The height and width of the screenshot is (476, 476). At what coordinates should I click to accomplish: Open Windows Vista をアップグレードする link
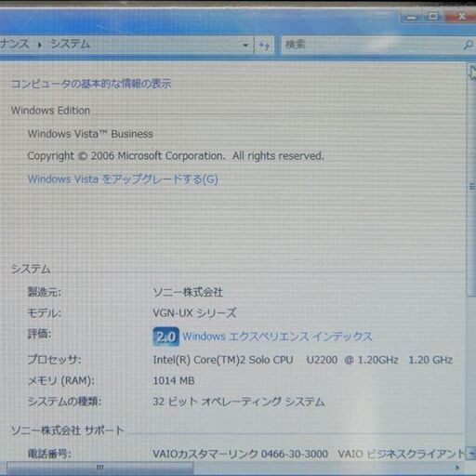pos(123,179)
